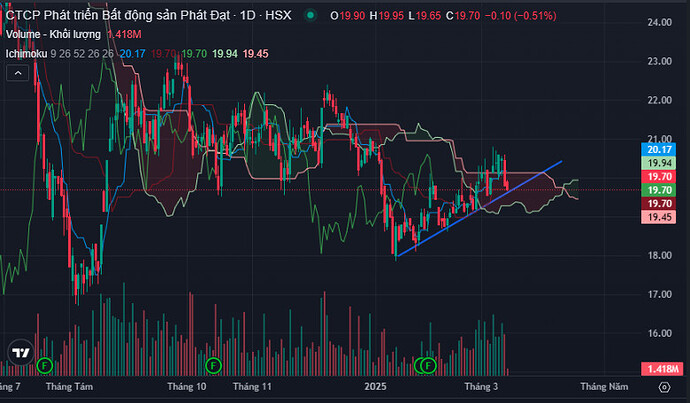Image resolution: width=690 pixels, height=403 pixels.
Task: Click the 22.00 price scale label
Action: tap(660, 100)
